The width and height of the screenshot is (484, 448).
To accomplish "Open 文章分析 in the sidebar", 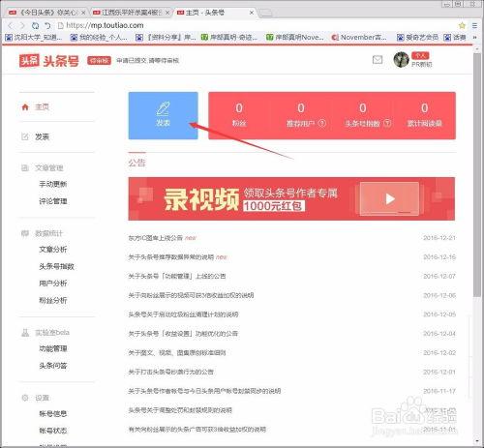I will point(53,250).
